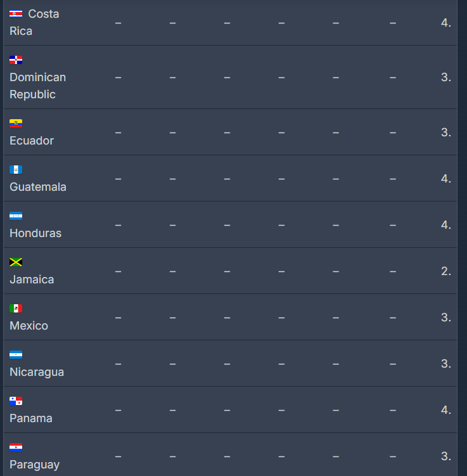The height and width of the screenshot is (476, 467).
Task: Open the Guatemala country name
Action: pyautogui.click(x=38, y=187)
